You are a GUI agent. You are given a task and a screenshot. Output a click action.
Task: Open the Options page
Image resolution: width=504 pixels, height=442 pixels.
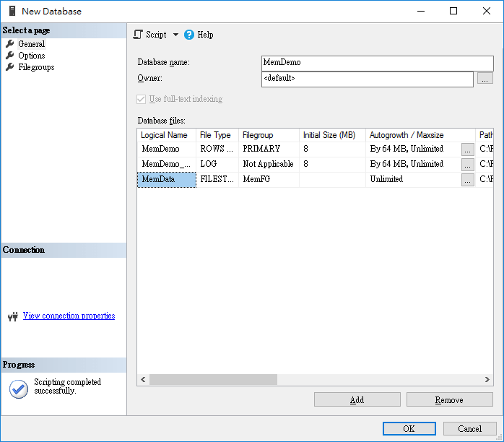(31, 56)
